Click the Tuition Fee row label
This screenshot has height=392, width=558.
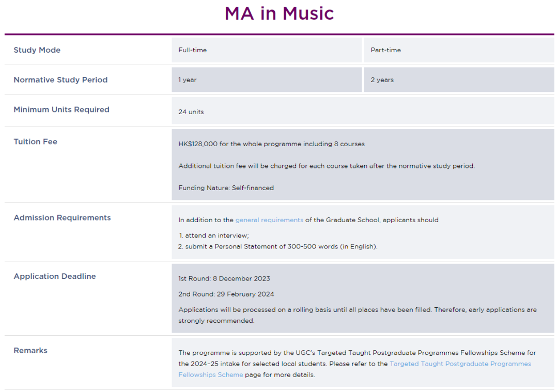tap(35, 142)
